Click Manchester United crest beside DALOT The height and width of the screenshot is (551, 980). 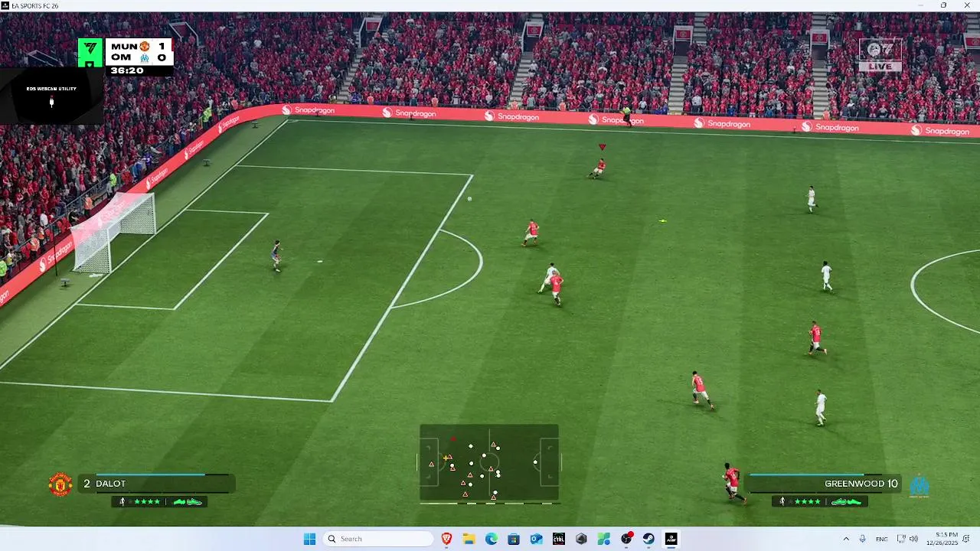click(60, 484)
